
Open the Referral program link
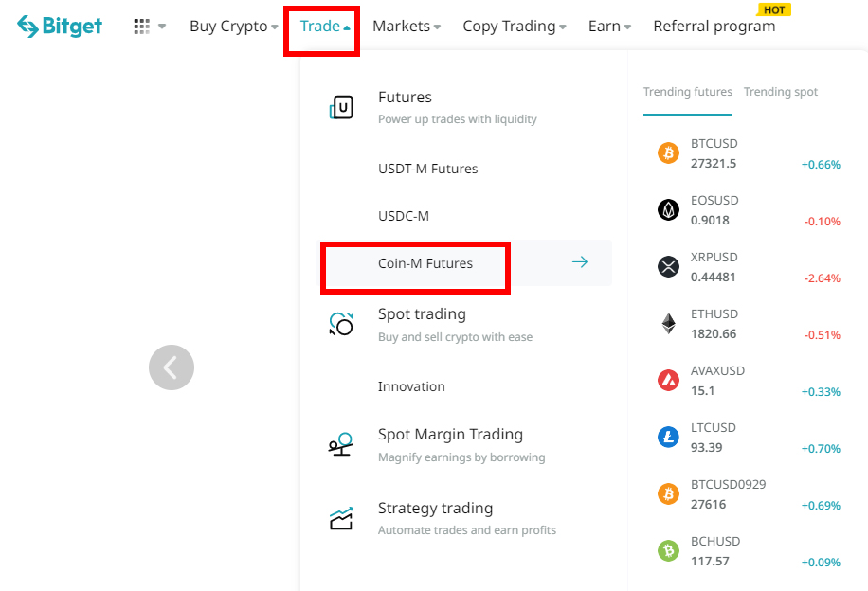tap(714, 26)
